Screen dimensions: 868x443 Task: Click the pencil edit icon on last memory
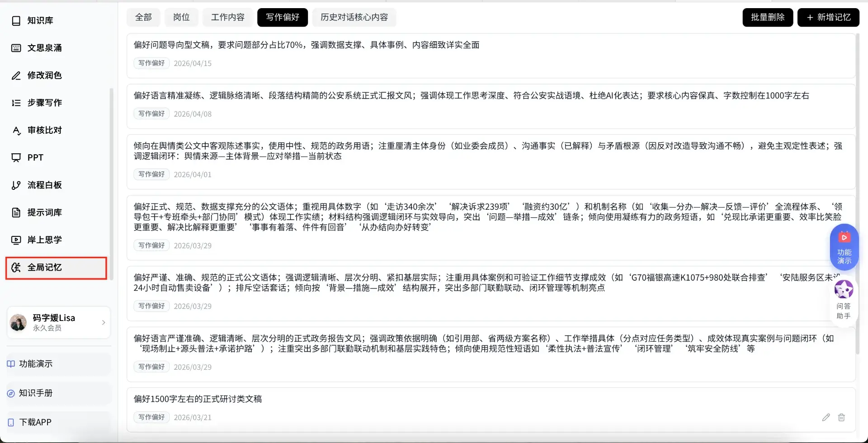pos(826,417)
